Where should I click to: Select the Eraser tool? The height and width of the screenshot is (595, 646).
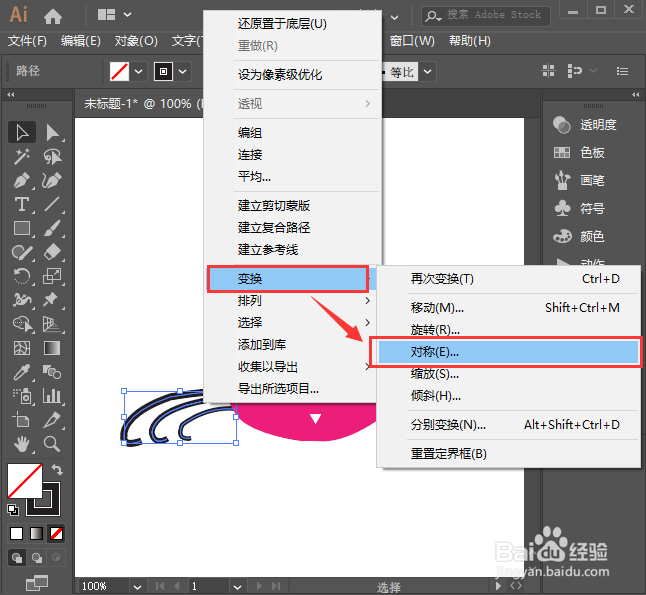[52, 252]
